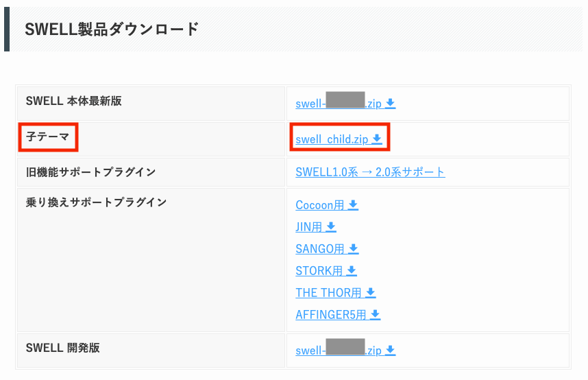Download the swell_child.zip child theme

click(x=332, y=139)
